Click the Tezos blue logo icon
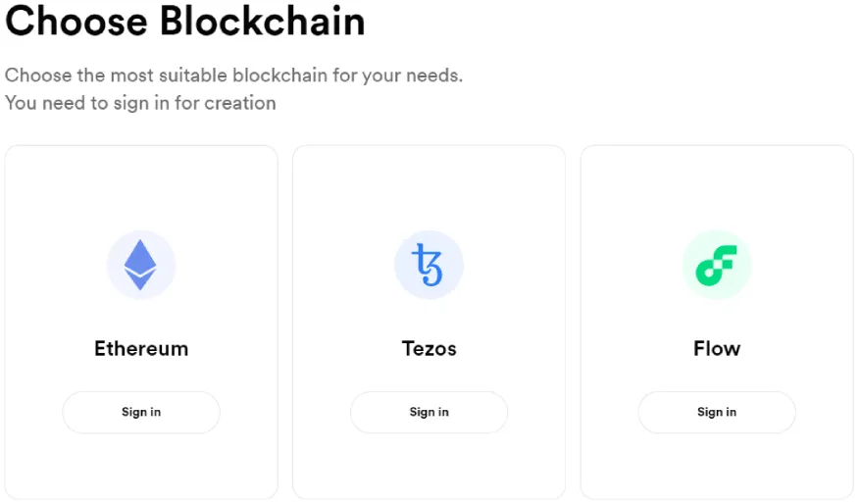Viewport: 860px width, 504px height. (429, 265)
